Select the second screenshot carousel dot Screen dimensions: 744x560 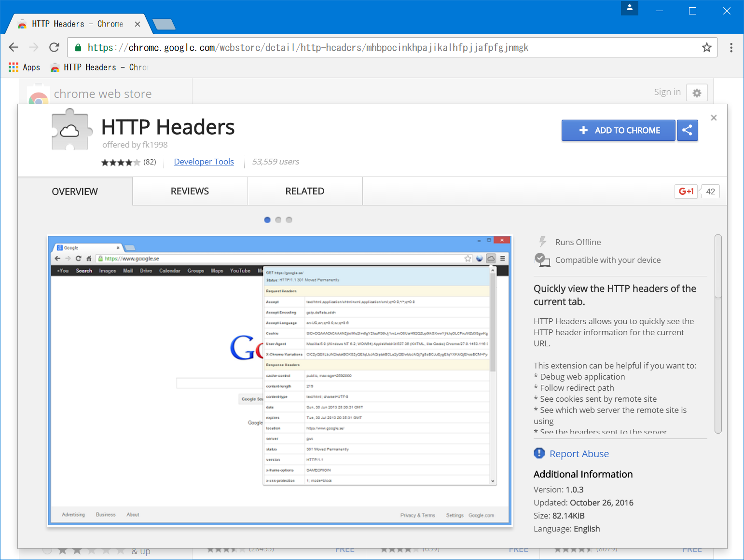click(278, 220)
